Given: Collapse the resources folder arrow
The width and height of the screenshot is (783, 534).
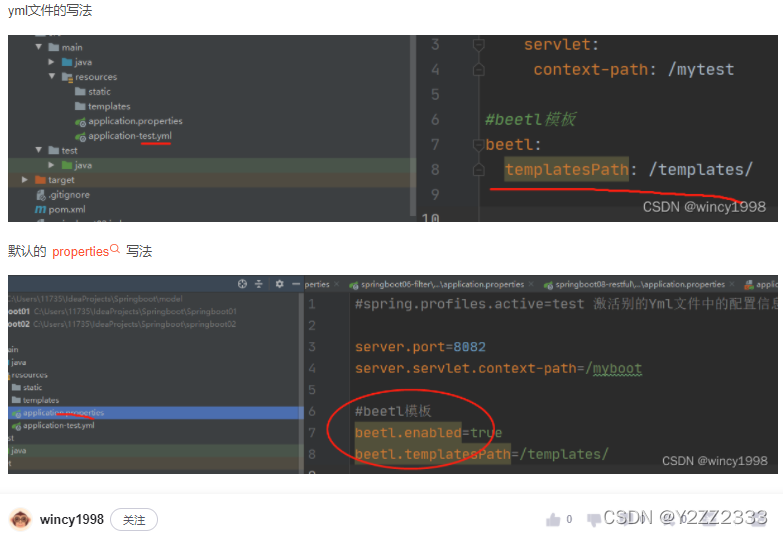Looking at the screenshot, I should [x=51, y=76].
